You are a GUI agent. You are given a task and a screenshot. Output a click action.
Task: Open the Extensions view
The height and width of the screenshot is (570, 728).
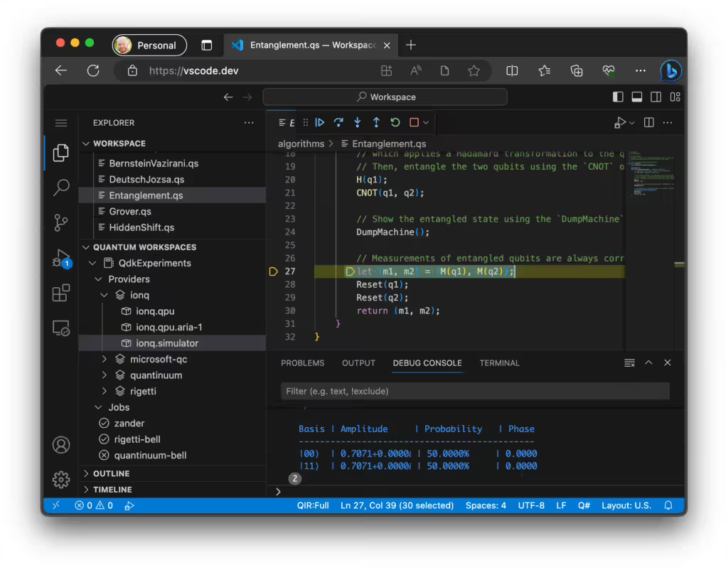pyautogui.click(x=61, y=293)
